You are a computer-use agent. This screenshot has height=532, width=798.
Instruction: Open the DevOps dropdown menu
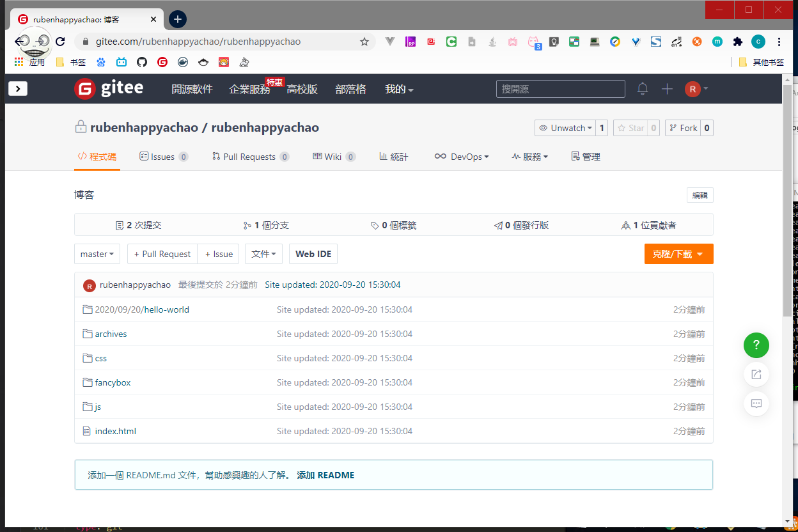462,157
